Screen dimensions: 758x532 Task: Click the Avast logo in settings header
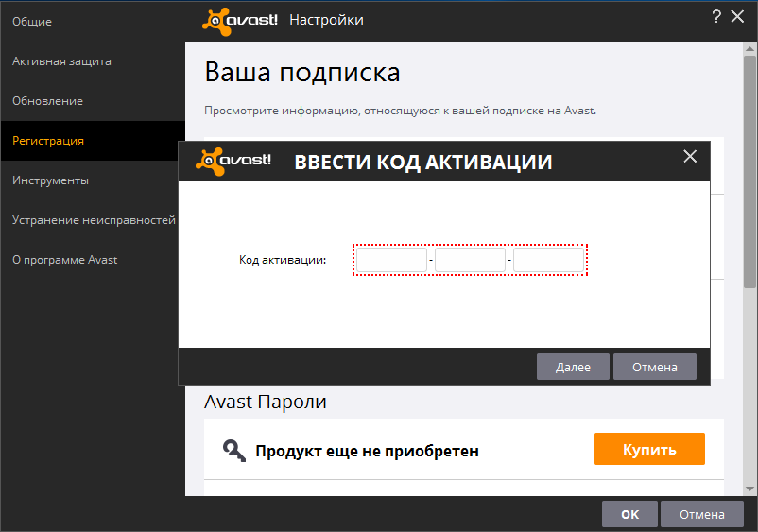[240, 21]
